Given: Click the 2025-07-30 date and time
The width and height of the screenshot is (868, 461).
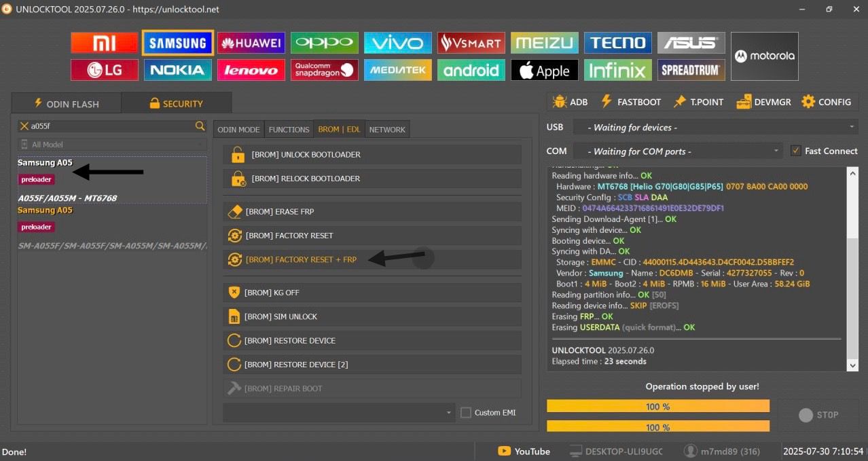Looking at the screenshot, I should (x=824, y=451).
